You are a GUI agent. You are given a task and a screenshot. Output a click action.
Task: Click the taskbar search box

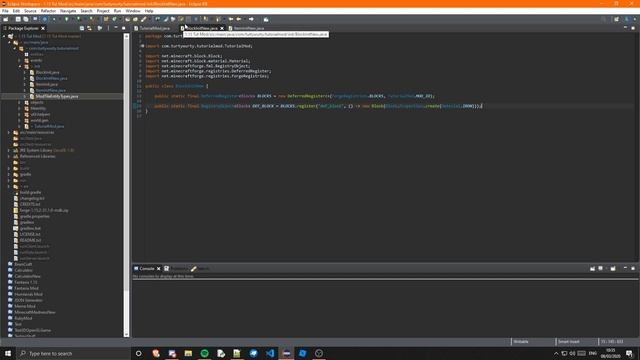[x=73, y=353]
